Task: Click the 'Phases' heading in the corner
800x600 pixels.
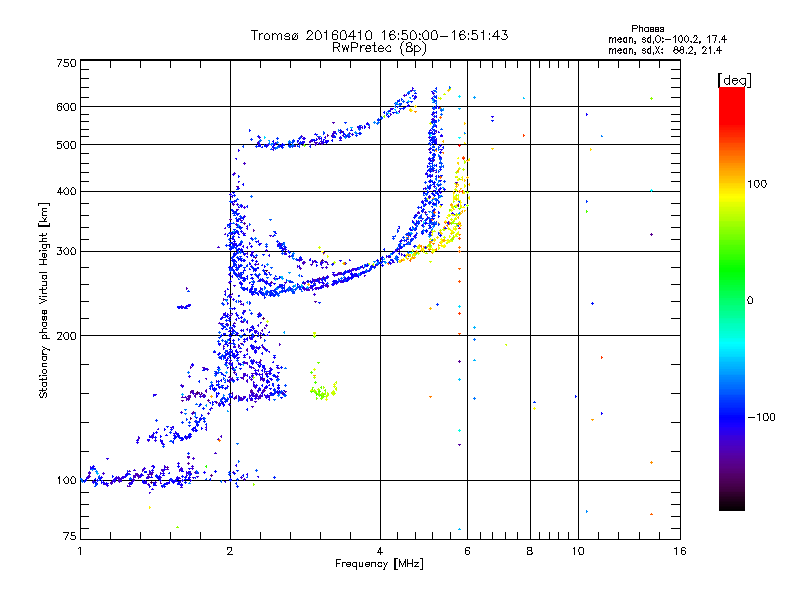Action: (x=647, y=29)
